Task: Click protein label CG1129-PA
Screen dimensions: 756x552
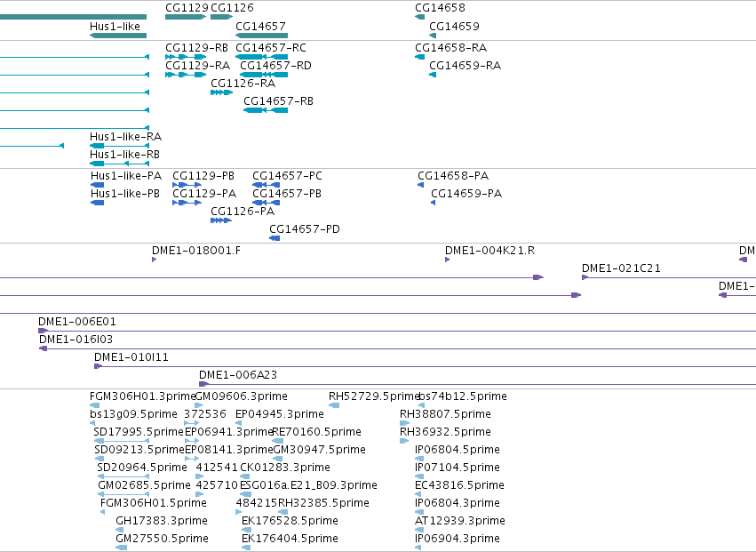Action: [x=204, y=194]
